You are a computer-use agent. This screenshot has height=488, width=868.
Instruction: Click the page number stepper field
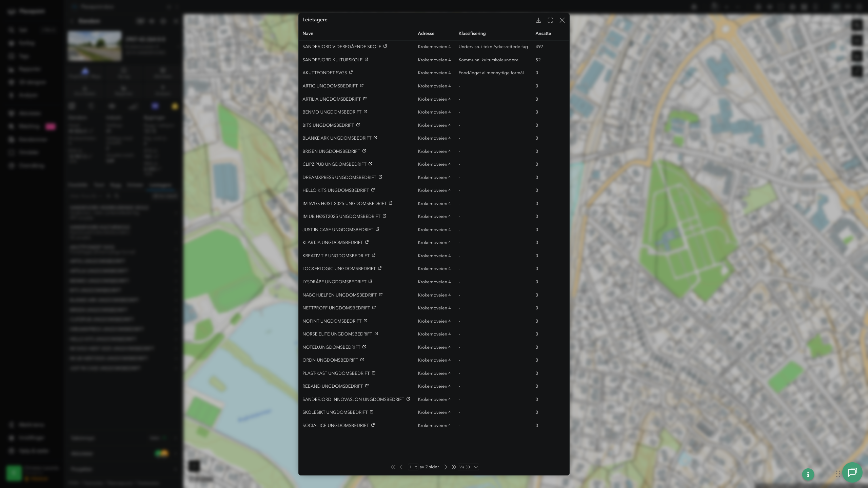pyautogui.click(x=413, y=467)
